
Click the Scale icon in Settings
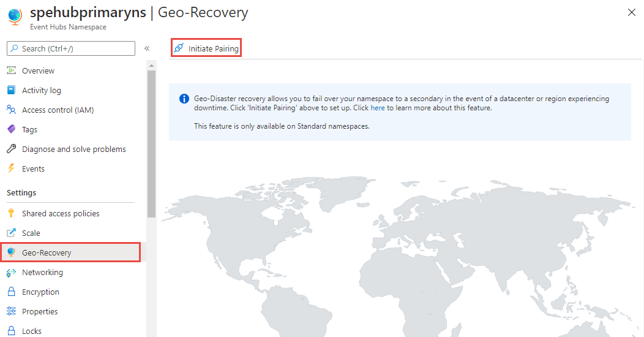click(11, 233)
